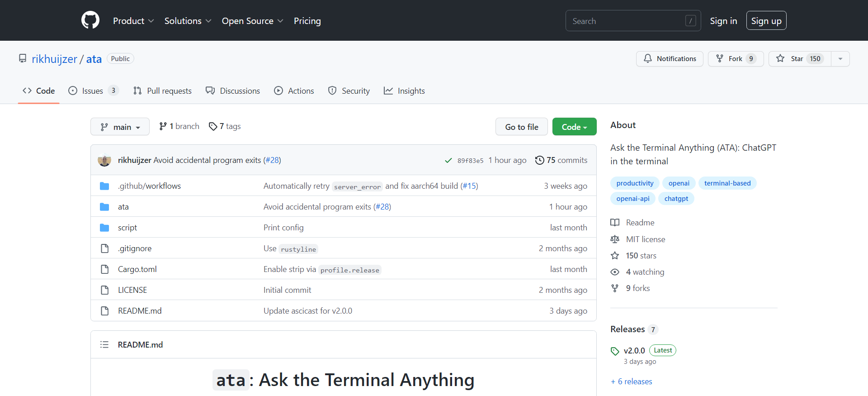Expand the green Code dropdown
The image size is (868, 396).
click(x=574, y=127)
